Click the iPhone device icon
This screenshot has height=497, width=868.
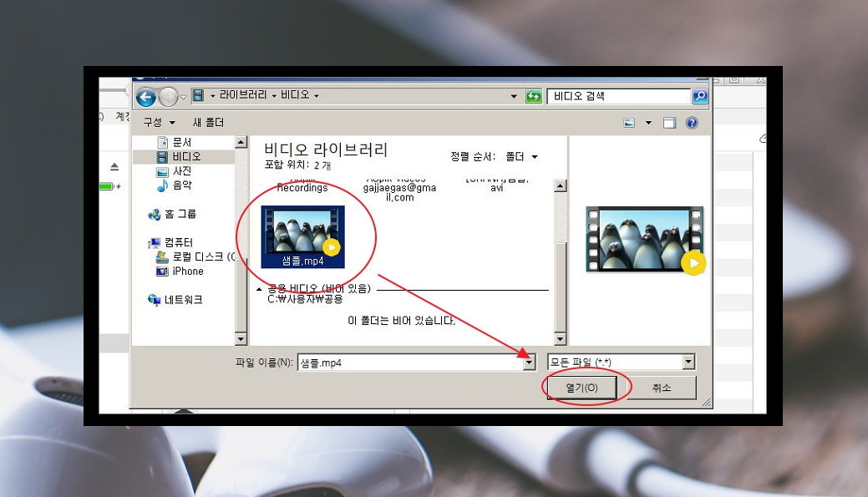coord(163,271)
